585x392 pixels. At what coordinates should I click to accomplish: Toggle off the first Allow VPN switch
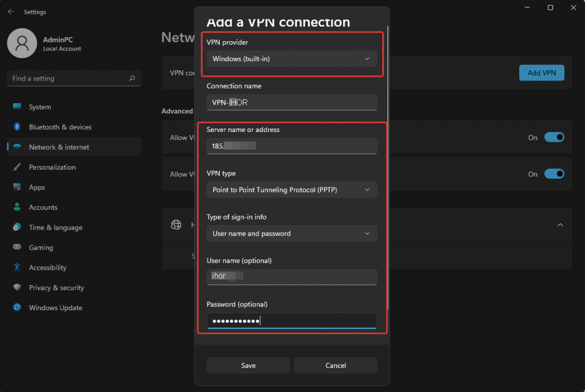pyautogui.click(x=554, y=137)
